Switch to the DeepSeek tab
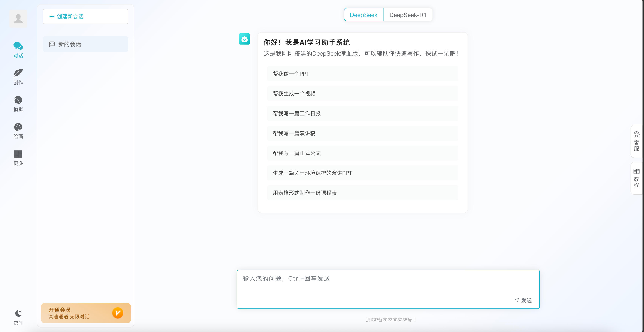Screen dimensions: 644x332 tap(363, 15)
